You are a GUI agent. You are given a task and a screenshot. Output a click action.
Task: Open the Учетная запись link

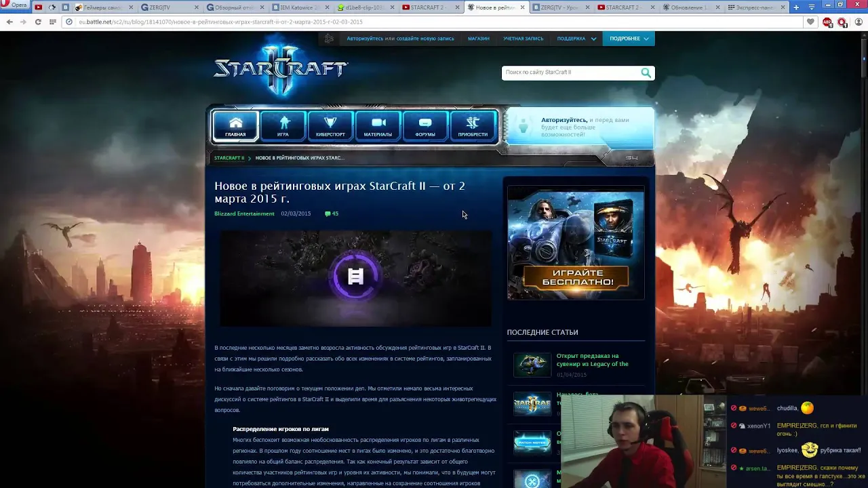pyautogui.click(x=523, y=39)
